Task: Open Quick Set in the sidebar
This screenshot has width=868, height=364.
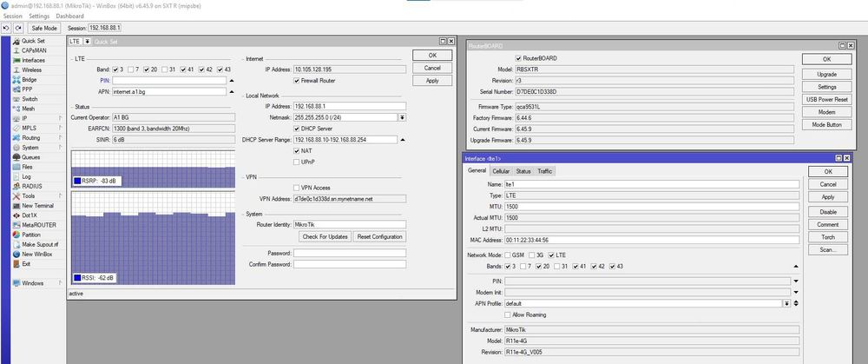Action: pyautogui.click(x=33, y=41)
